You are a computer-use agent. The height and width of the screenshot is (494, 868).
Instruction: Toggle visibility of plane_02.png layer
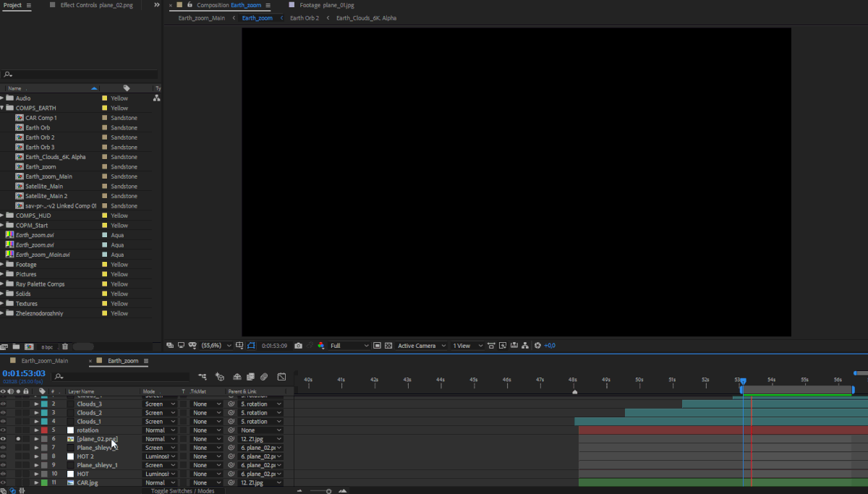click(x=3, y=439)
